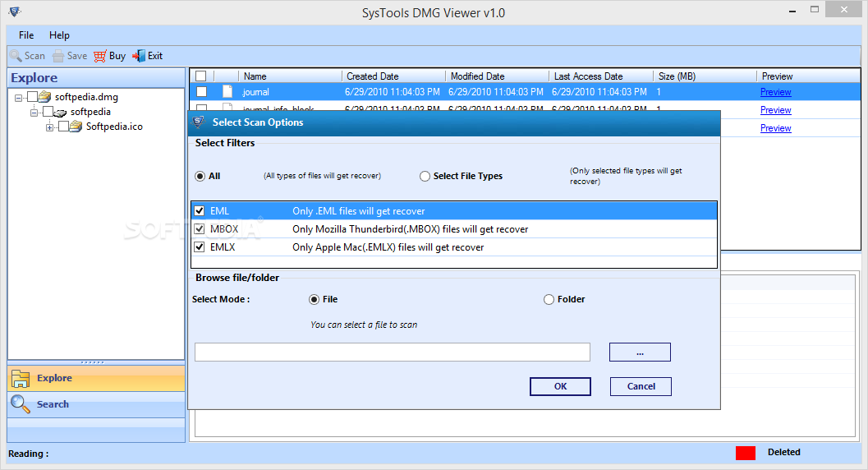Click the 'Reading :' status bar text
This screenshot has height=470, width=868.
pos(28,454)
